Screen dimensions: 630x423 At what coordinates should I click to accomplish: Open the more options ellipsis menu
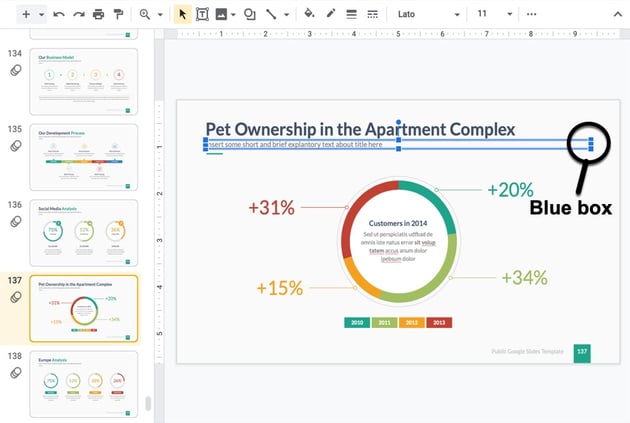point(531,15)
